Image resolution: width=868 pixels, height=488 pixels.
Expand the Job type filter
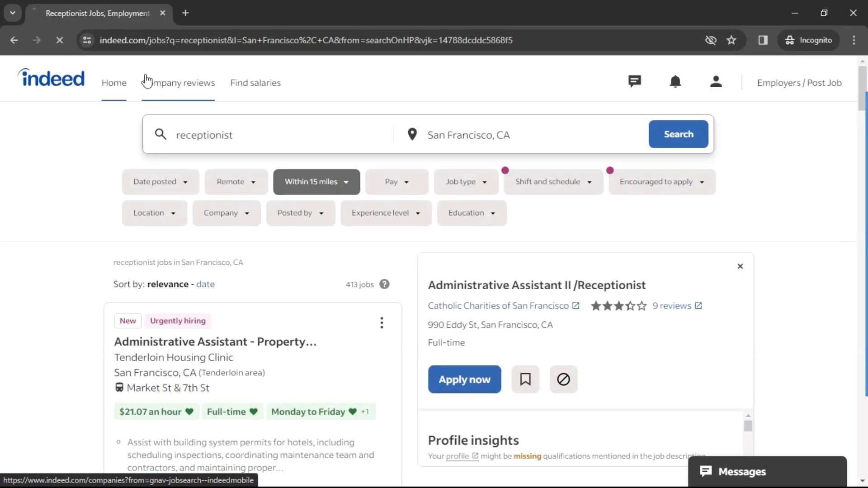point(466,182)
